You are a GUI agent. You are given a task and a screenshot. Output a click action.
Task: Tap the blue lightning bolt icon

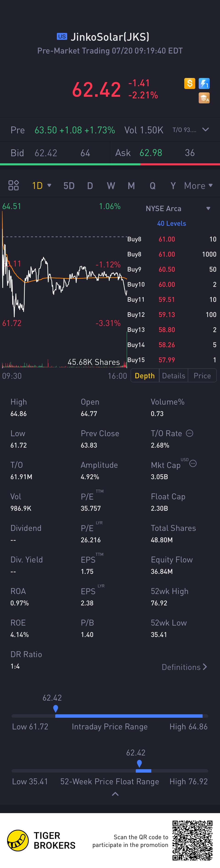[204, 83]
